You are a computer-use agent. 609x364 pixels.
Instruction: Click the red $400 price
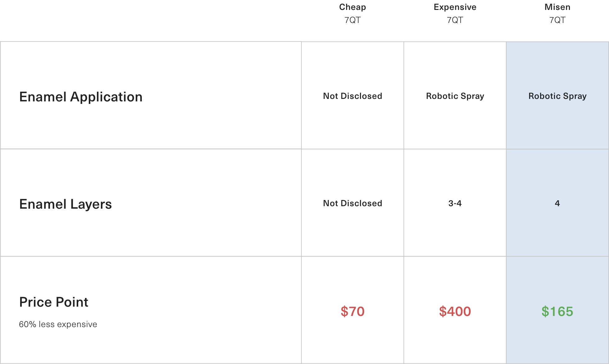point(455,311)
